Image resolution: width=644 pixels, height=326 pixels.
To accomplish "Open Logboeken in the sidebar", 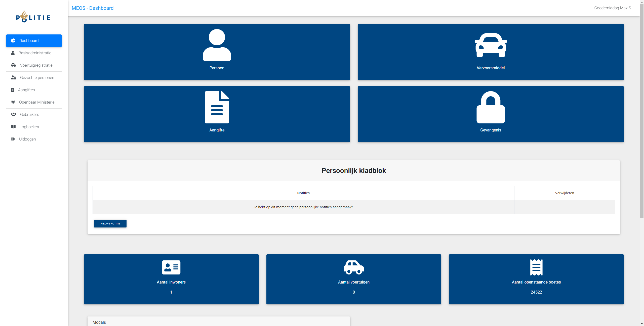I will click(29, 127).
